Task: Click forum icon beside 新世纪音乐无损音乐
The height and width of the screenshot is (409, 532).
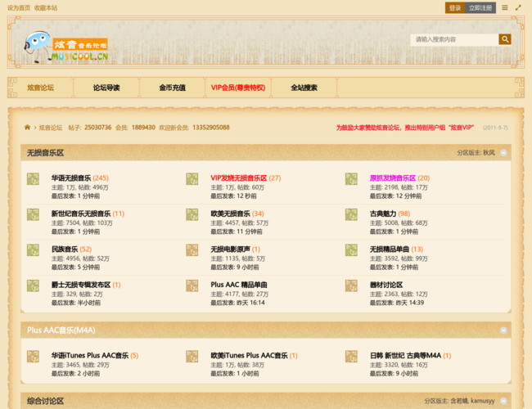Action: 33,214
